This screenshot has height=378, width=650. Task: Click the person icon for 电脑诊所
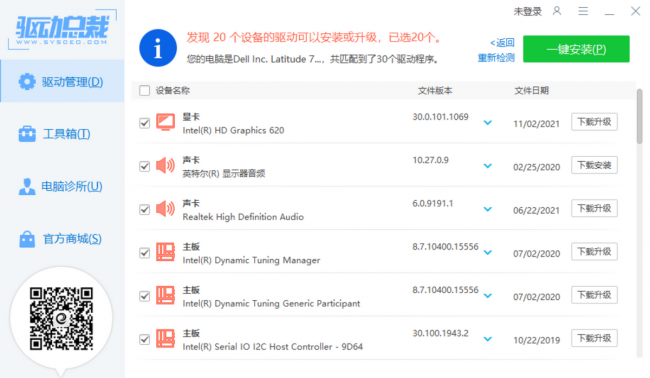[x=27, y=187]
